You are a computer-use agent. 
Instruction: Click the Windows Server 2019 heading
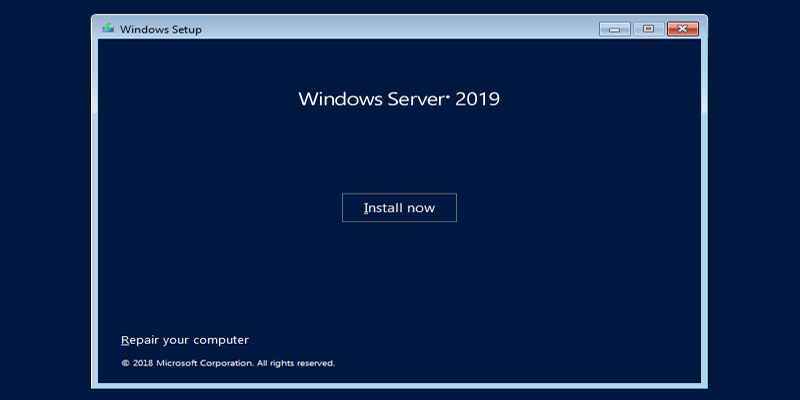tap(399, 99)
